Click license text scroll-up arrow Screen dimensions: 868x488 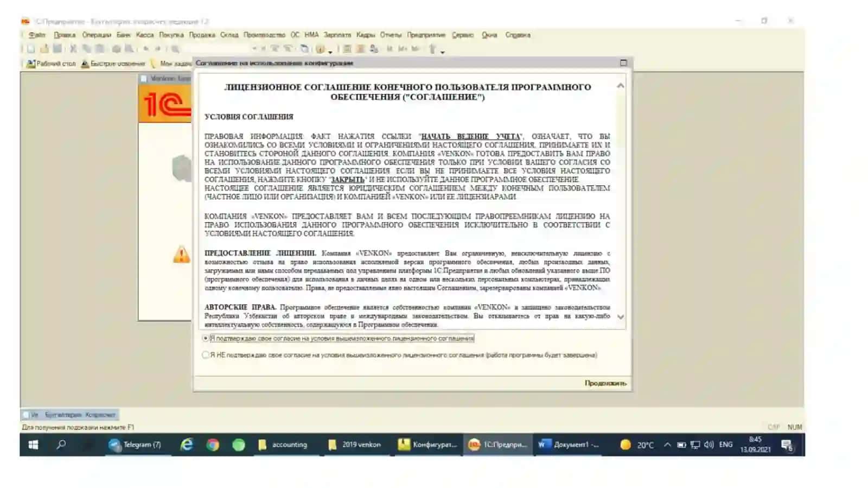621,86
